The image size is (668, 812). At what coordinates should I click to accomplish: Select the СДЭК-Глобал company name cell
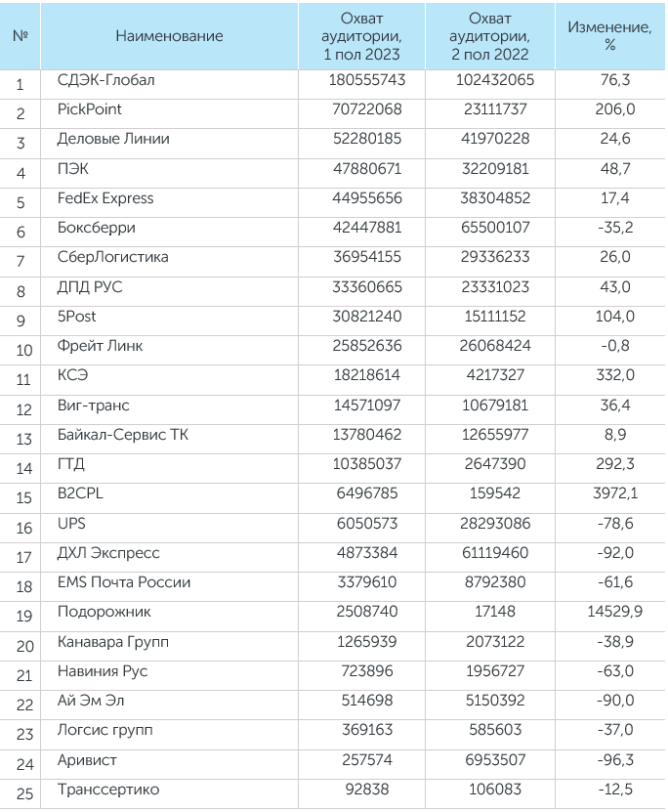coord(106,80)
